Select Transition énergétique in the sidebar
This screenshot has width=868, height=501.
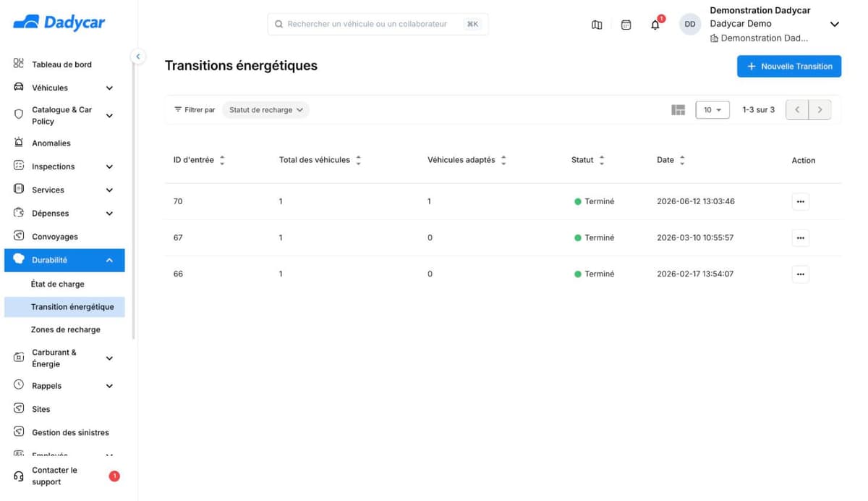(x=64, y=307)
